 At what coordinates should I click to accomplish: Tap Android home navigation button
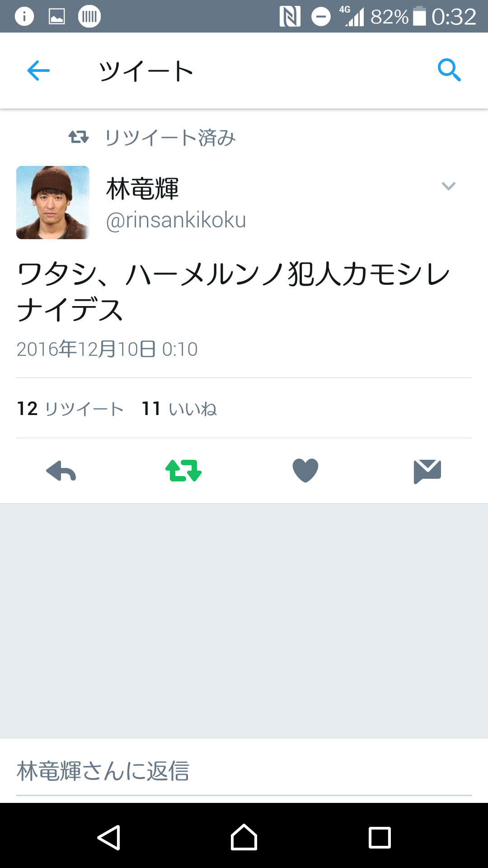[x=244, y=837]
